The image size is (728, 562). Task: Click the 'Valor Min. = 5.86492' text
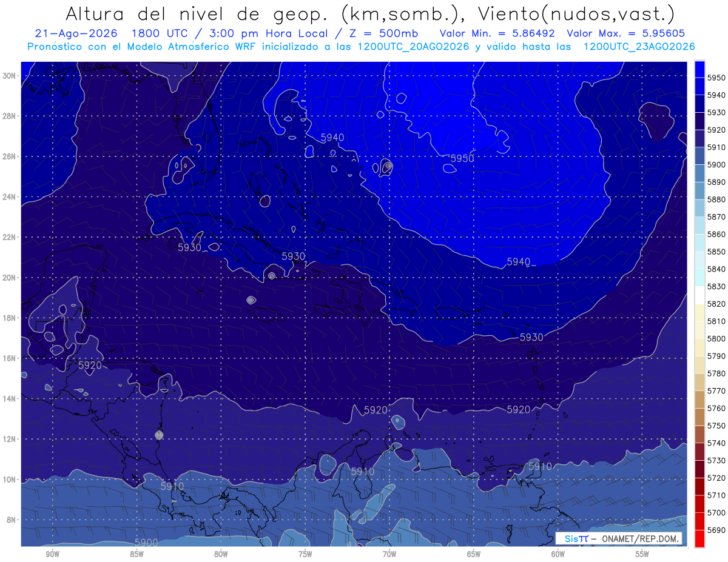click(498, 33)
